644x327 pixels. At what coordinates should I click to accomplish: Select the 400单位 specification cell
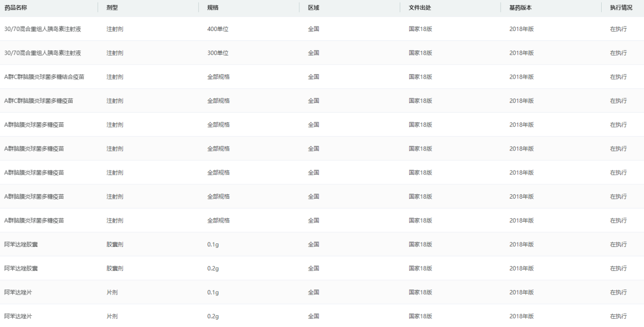218,29
